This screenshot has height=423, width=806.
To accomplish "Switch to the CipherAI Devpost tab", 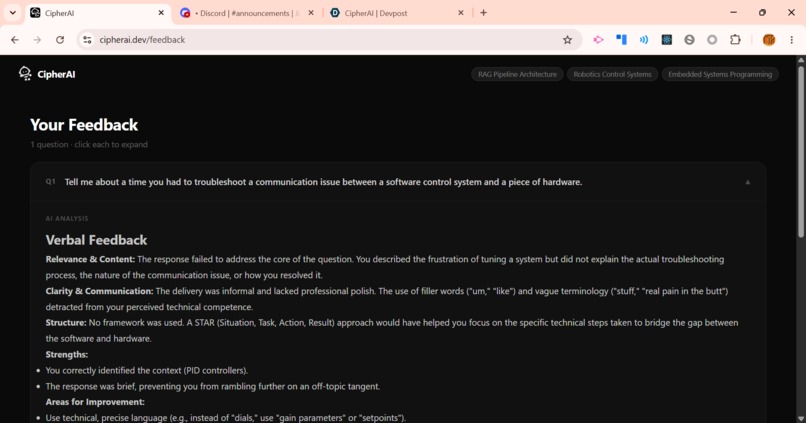I will [397, 13].
